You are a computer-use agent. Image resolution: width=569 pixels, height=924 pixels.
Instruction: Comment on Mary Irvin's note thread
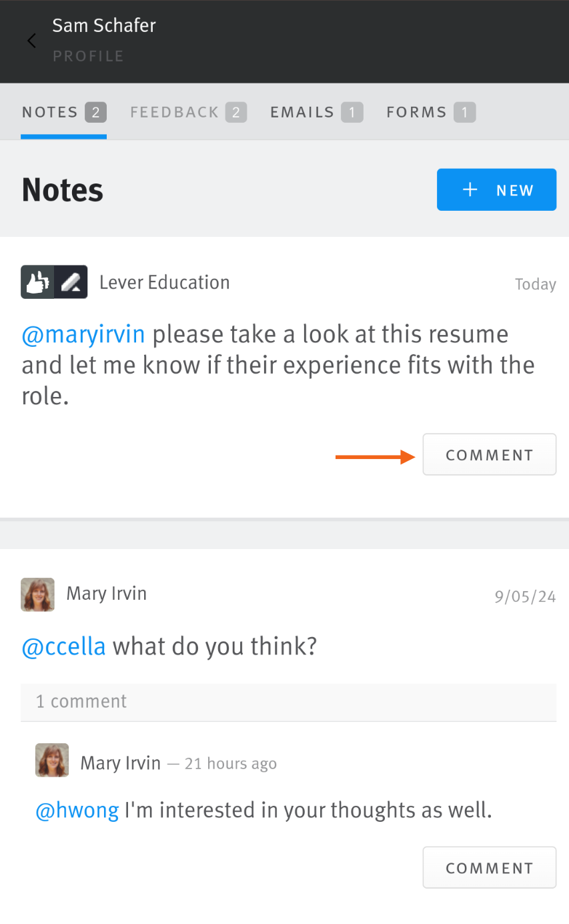point(490,867)
